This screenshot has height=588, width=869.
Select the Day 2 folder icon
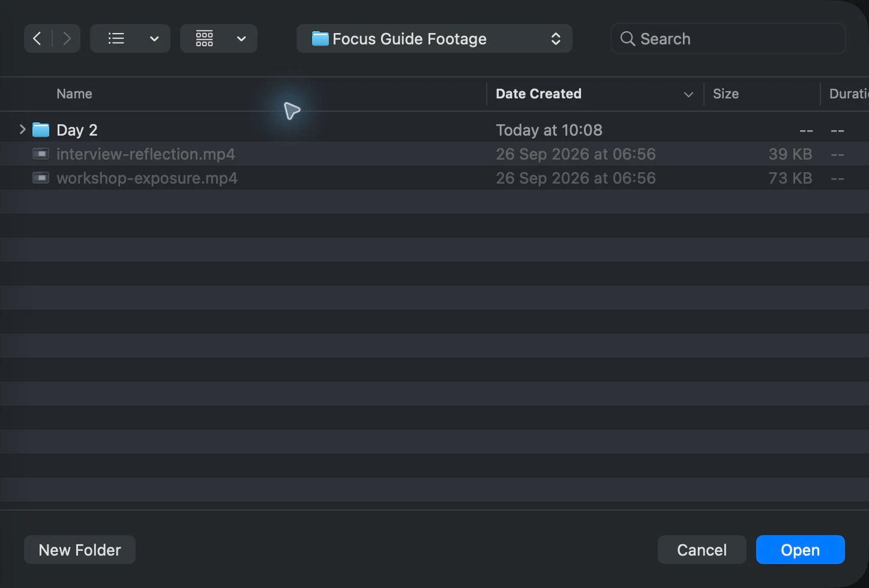41,130
